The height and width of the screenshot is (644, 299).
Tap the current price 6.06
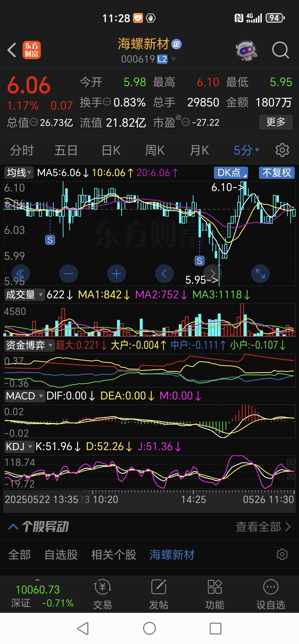[x=29, y=85]
